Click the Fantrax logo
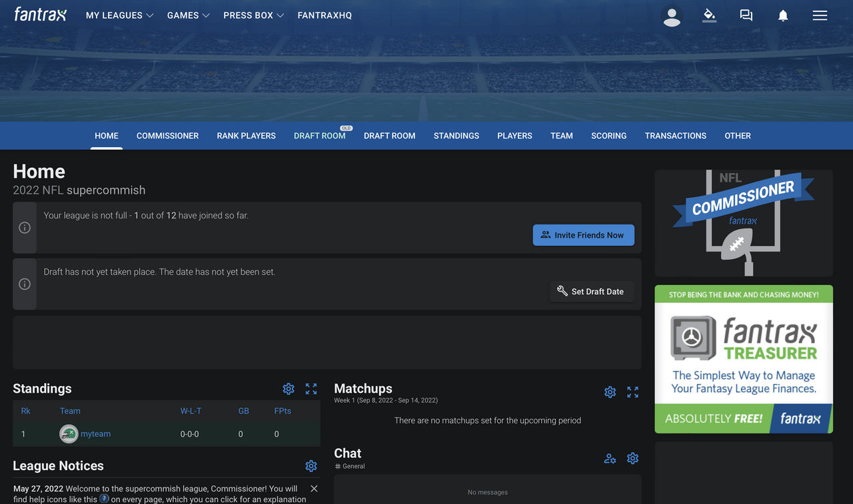853x504 pixels. pos(41,14)
